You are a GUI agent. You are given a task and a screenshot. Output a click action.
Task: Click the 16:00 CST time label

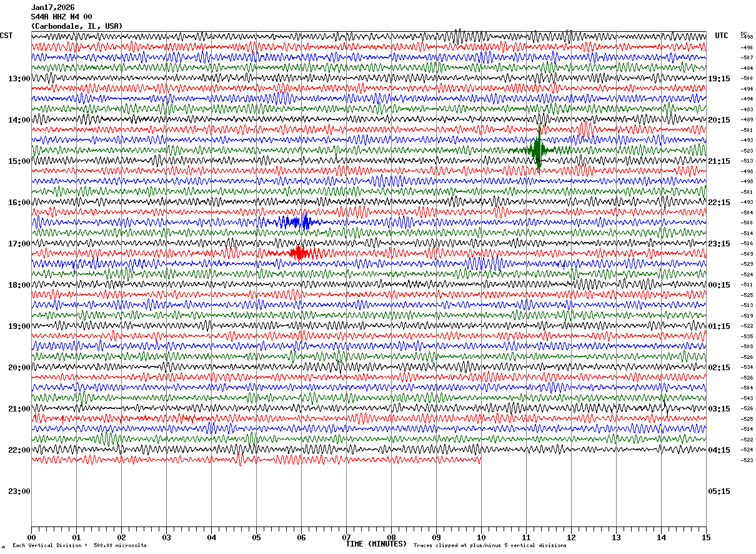click(19, 203)
